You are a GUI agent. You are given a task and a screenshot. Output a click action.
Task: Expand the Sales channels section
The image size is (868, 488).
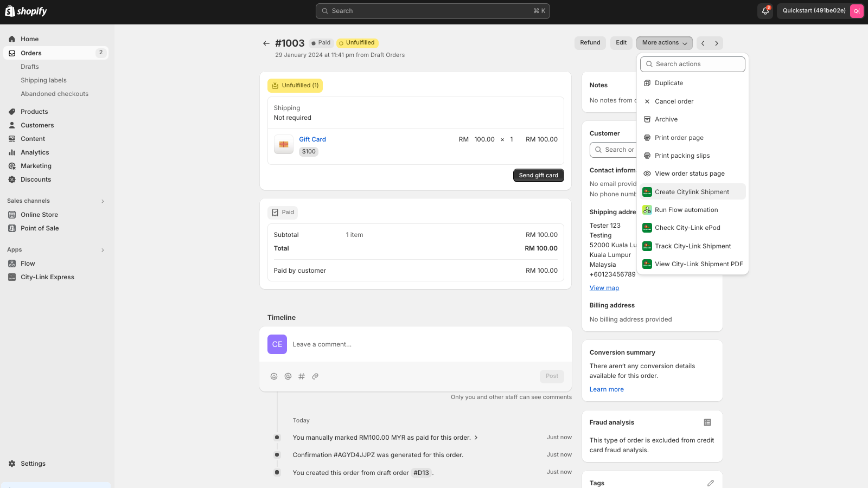103,201
